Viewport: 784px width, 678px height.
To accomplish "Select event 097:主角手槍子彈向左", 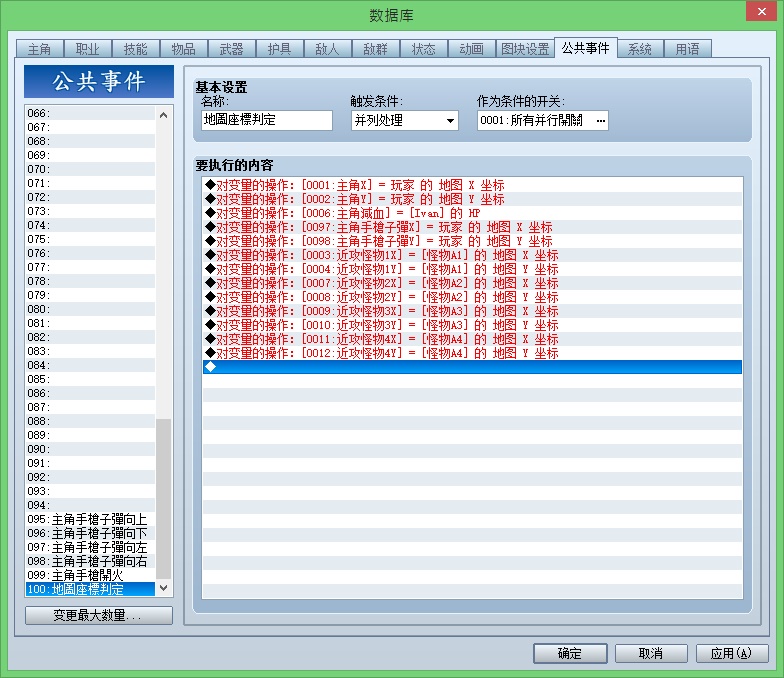I will click(x=90, y=547).
